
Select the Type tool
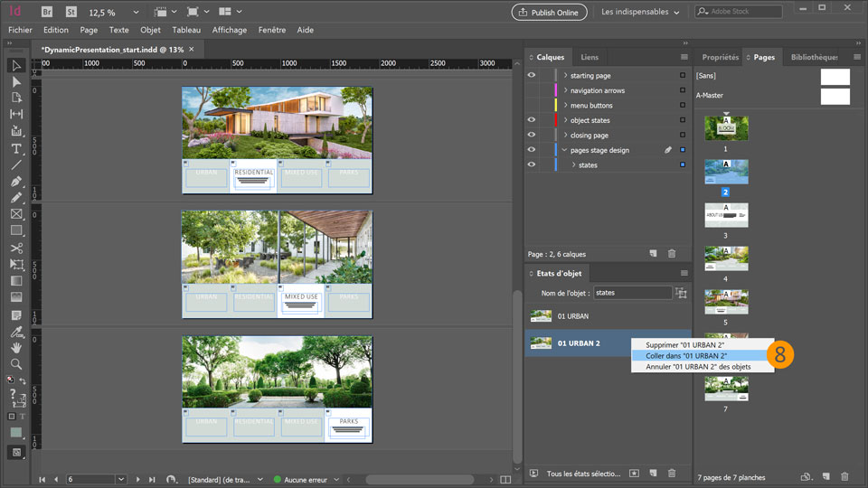[16, 148]
